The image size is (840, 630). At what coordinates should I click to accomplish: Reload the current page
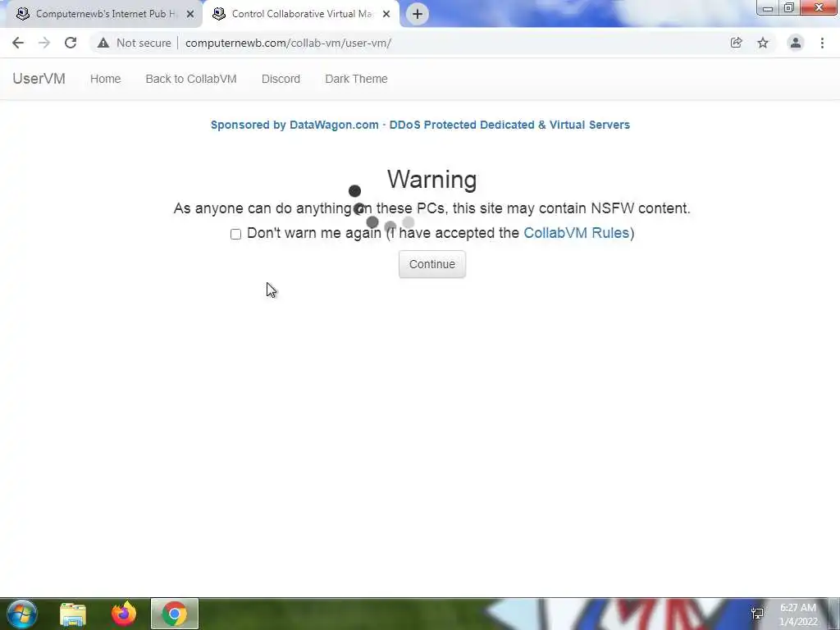pos(71,43)
